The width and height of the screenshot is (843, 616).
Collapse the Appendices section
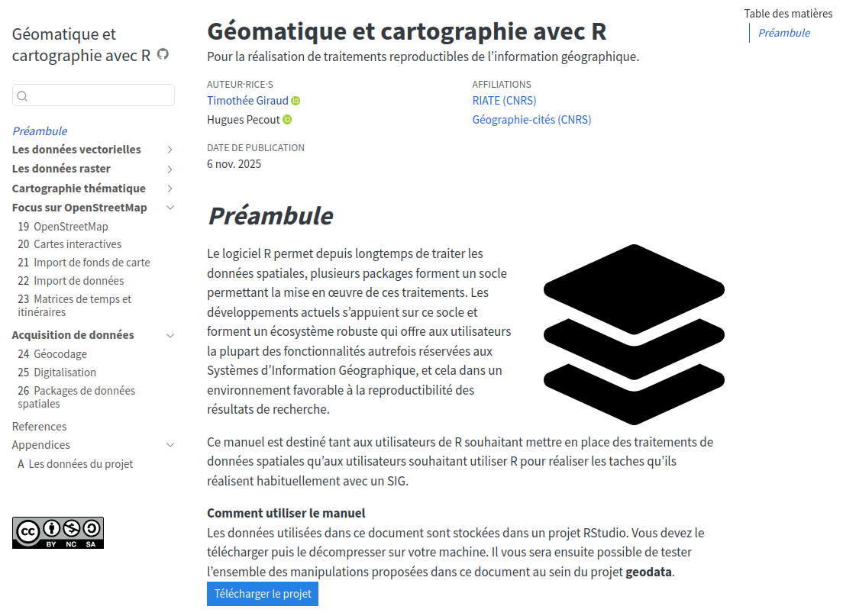pyautogui.click(x=170, y=445)
